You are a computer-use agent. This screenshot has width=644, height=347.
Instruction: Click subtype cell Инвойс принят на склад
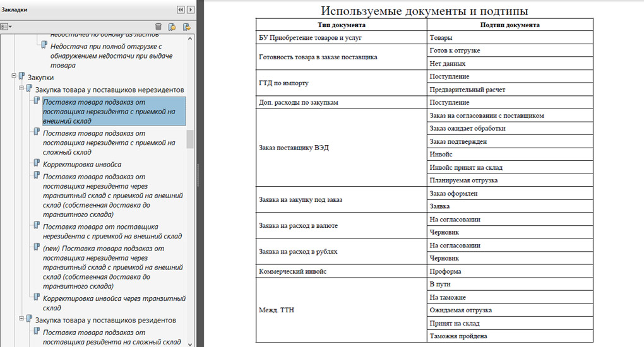pyautogui.click(x=510, y=167)
